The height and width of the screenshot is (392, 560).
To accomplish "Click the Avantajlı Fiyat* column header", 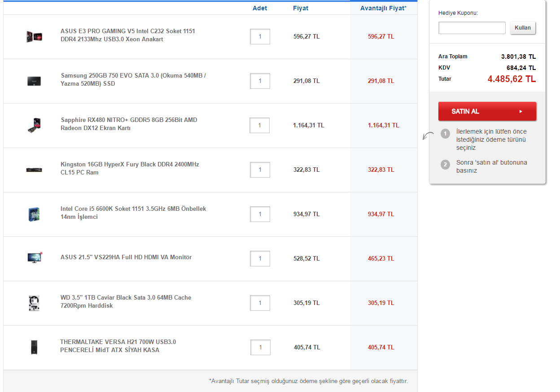I will click(x=384, y=8).
